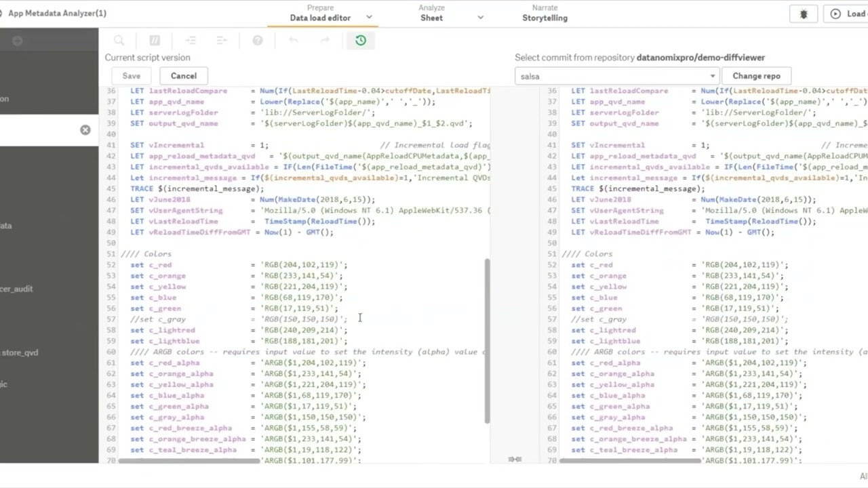Click right pane 'set c_red_breeze_alpha' on line 67

click(x=622, y=428)
